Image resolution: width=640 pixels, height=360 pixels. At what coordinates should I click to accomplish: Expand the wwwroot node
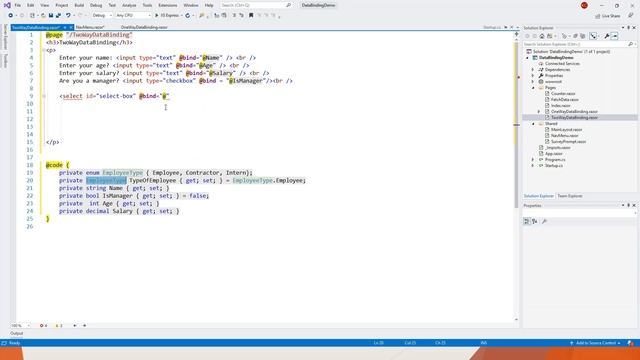click(x=533, y=82)
